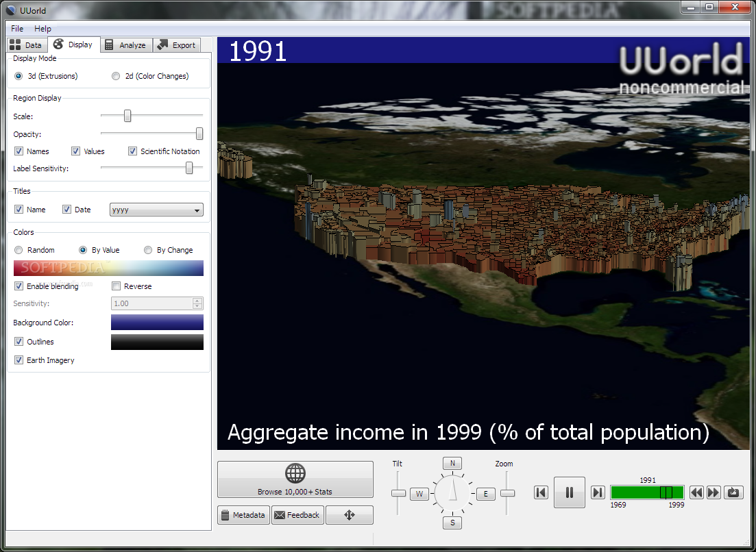756x552 pixels.
Task: Rotate view West with W button
Action: [x=419, y=494]
